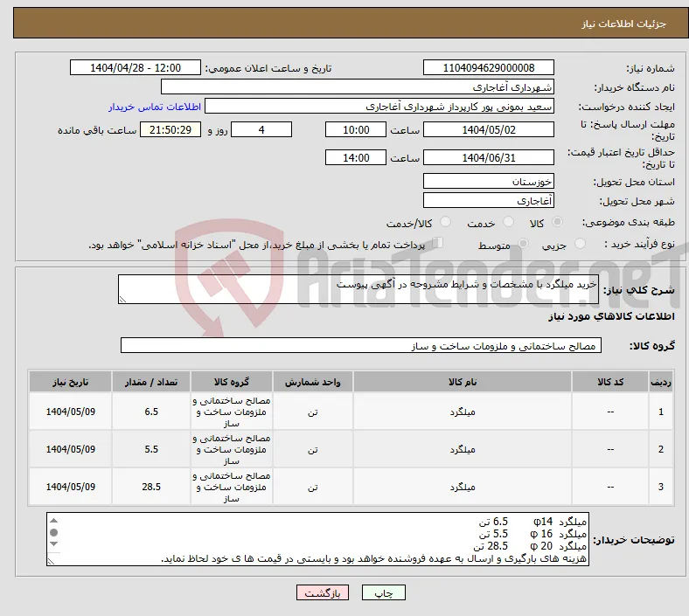
Task: Click the remaining time field 21:50:29
Action: pyautogui.click(x=171, y=130)
